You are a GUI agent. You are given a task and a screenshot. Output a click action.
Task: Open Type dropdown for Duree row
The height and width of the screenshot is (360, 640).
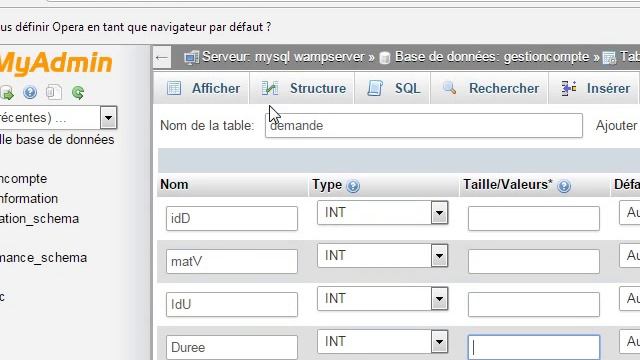[382, 341]
